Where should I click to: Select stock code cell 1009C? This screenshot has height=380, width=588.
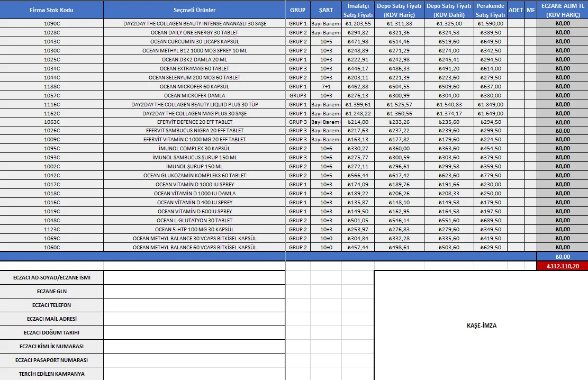(x=52, y=139)
